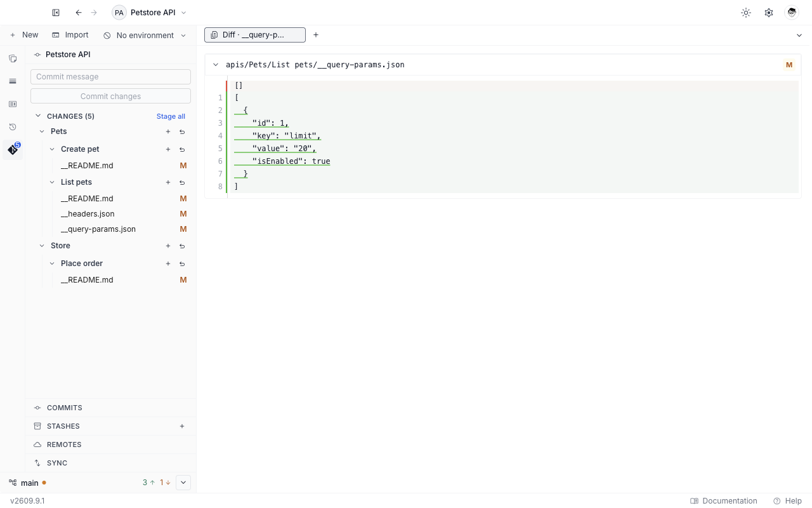Focus the Commit message field
Screen dimensions: 812x508
(x=110, y=77)
